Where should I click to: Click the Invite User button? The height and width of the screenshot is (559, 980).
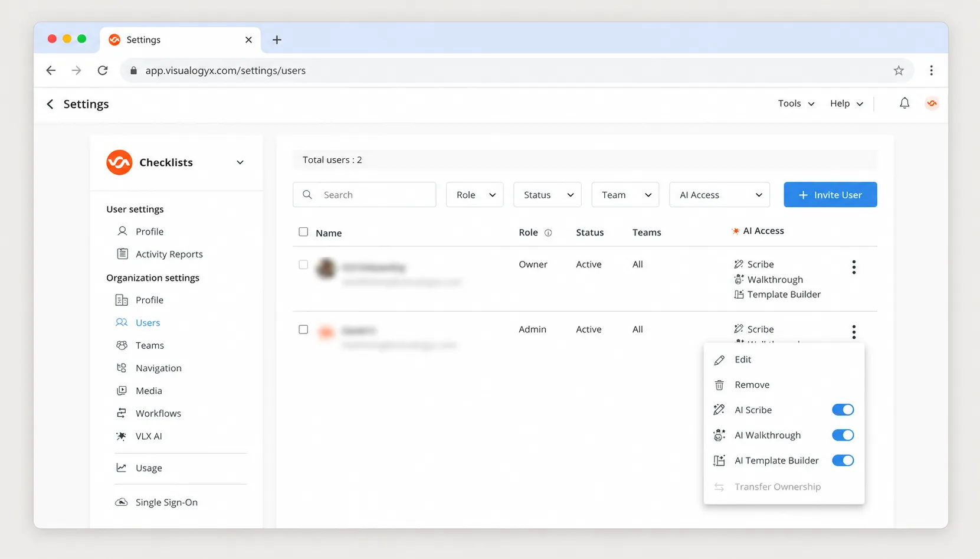(830, 195)
